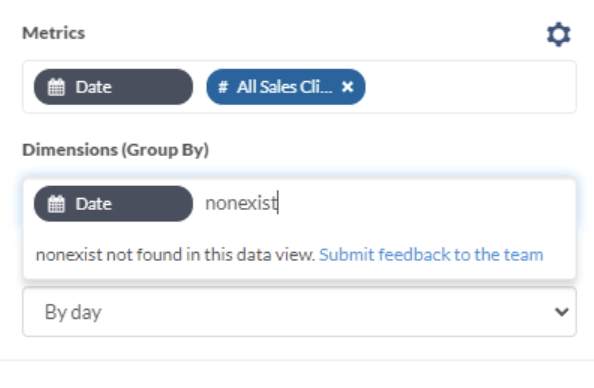Remove All Sales Cli... metric with x
The image size is (594, 388).
347,87
